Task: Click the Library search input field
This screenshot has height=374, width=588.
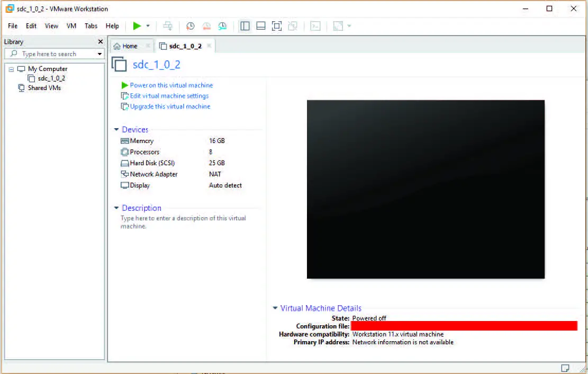Action: 50,54
